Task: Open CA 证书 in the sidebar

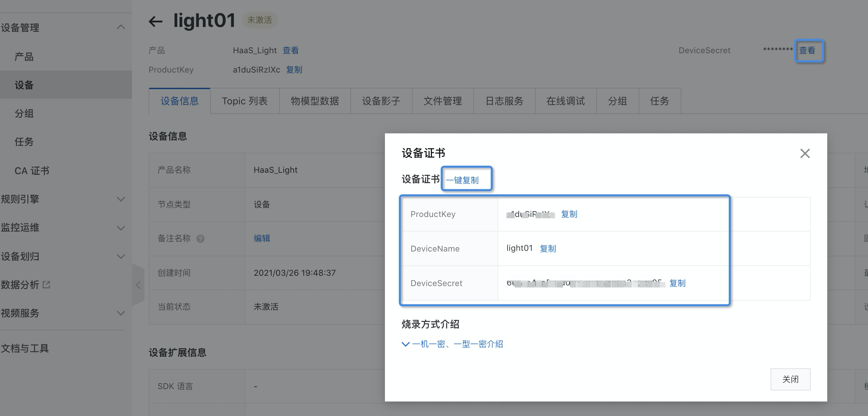Action: [32, 171]
